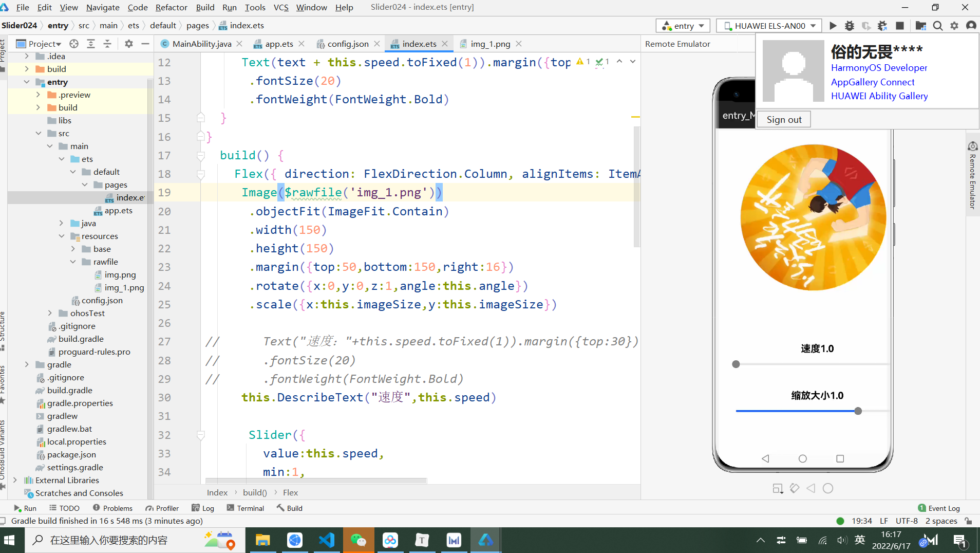
Task: Open the Problems tool window
Action: pos(112,508)
